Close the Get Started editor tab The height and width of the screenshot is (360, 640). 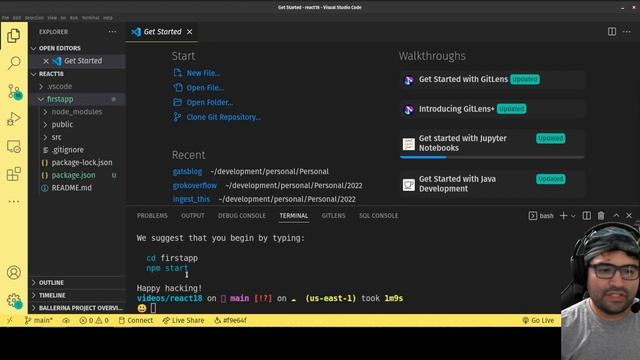click(x=189, y=32)
